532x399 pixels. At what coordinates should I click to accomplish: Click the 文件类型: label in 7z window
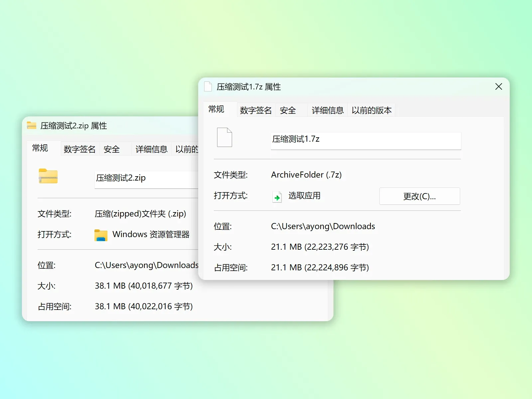(231, 175)
